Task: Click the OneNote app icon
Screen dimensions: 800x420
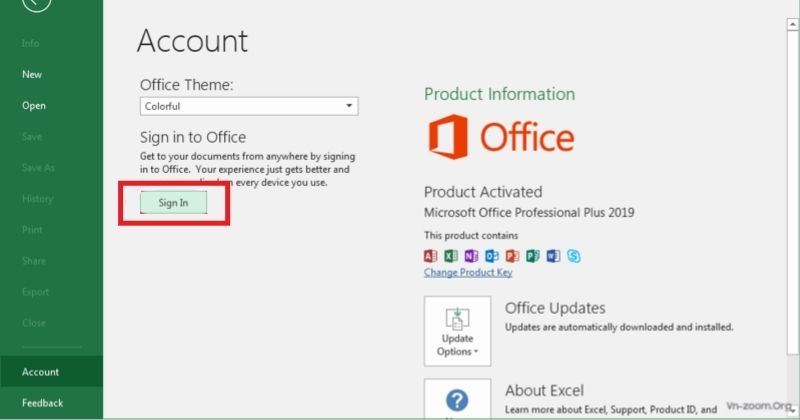Action: tap(471, 256)
